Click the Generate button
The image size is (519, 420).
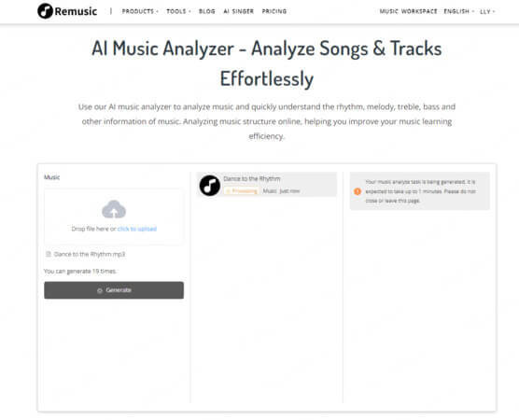[114, 290]
